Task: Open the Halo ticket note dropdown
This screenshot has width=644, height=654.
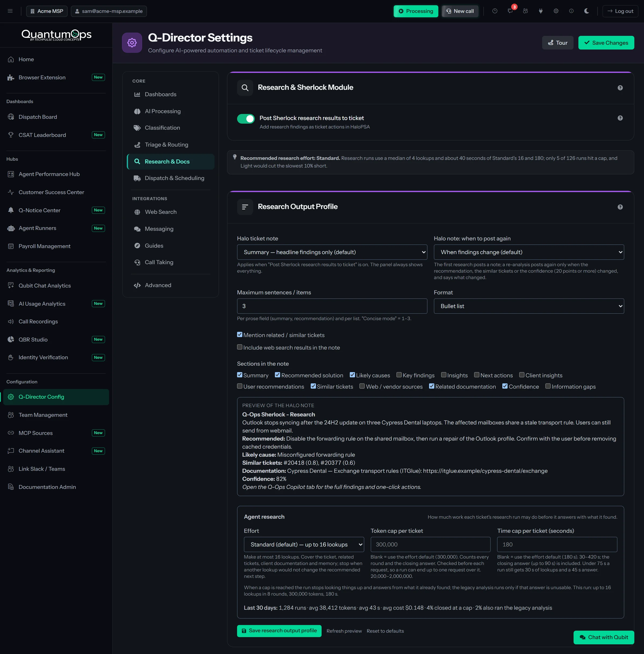Action: tap(332, 252)
